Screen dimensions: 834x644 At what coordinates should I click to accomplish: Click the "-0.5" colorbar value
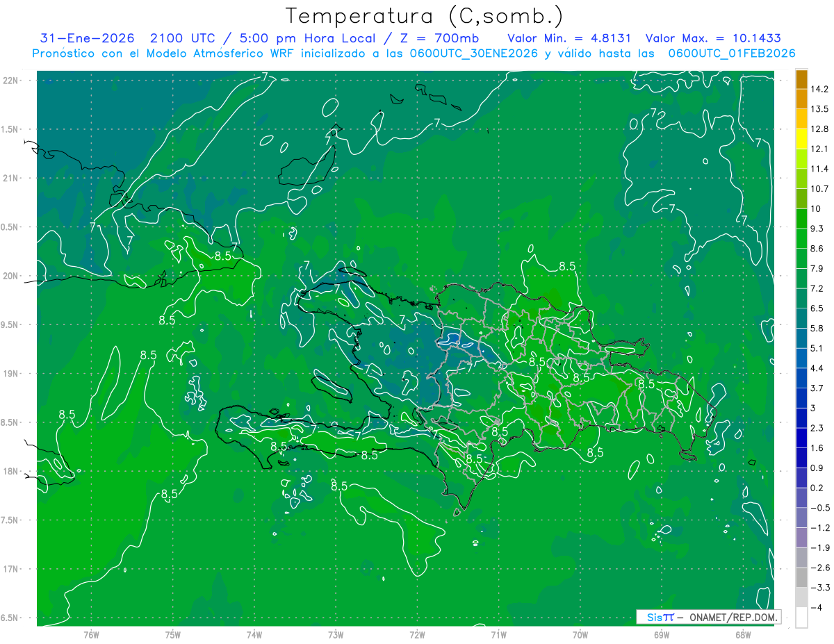click(819, 507)
